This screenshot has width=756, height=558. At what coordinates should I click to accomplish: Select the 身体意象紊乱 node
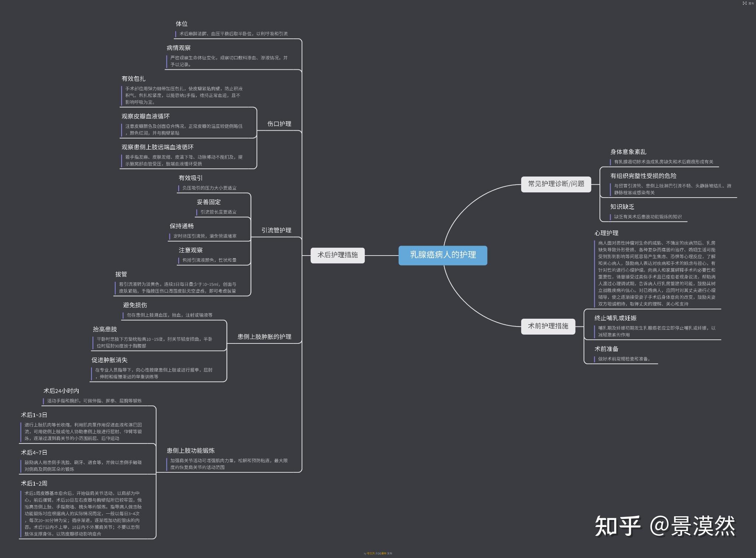click(x=628, y=152)
